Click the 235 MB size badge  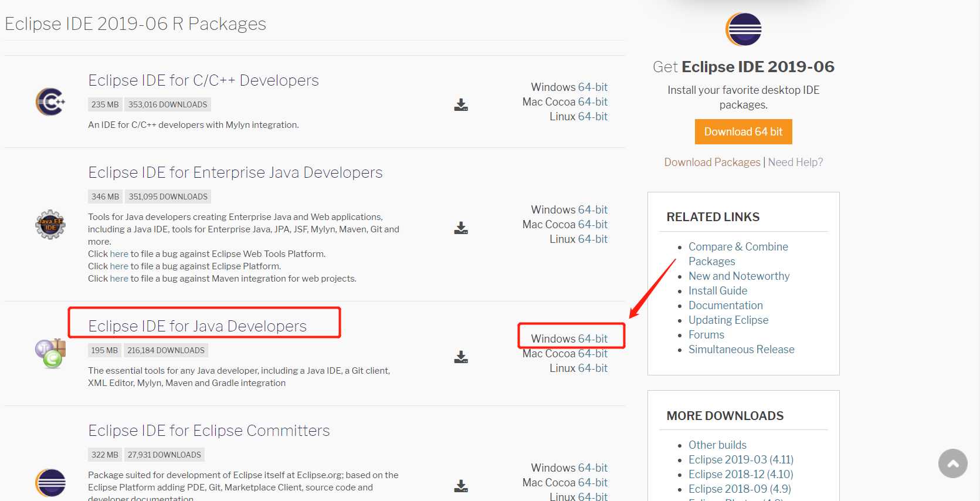coord(105,104)
